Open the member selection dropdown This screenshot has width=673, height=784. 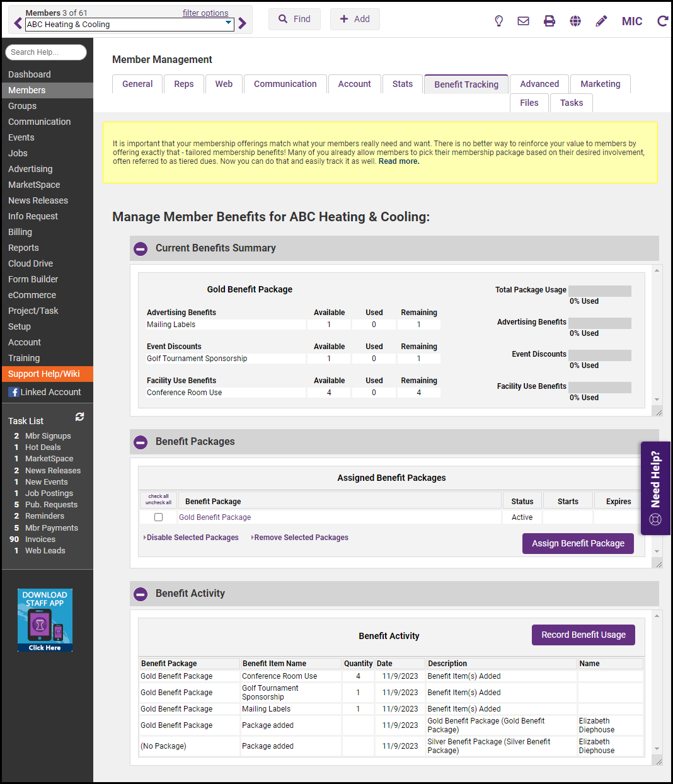click(x=228, y=24)
